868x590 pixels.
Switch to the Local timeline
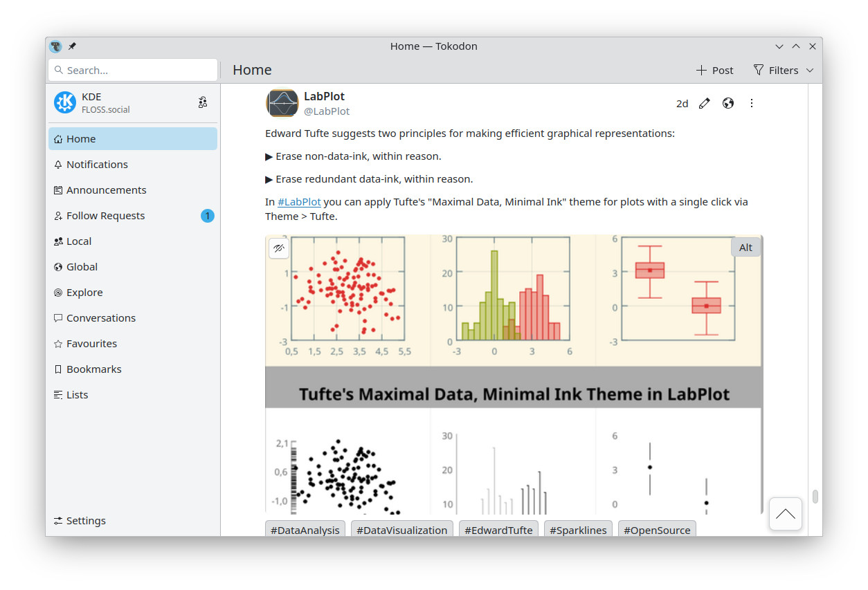tap(133, 241)
